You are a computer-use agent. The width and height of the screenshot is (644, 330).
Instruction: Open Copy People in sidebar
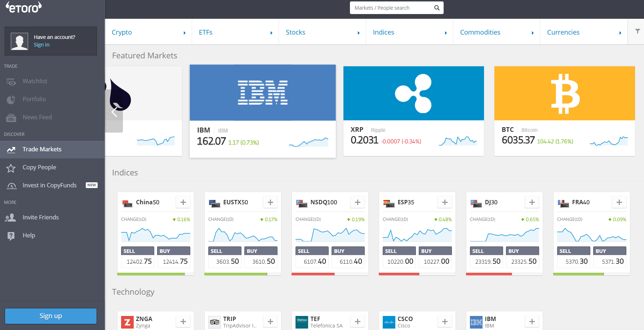(x=52, y=168)
